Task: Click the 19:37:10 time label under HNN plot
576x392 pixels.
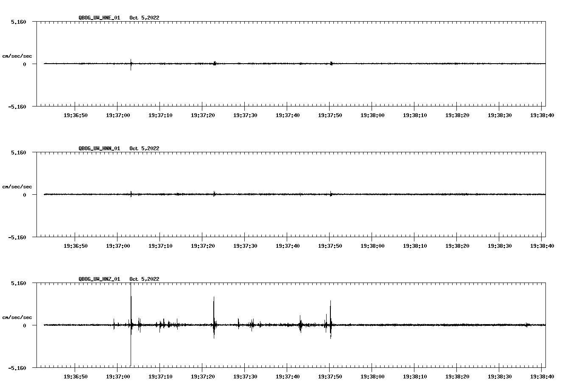Action: tap(160, 246)
